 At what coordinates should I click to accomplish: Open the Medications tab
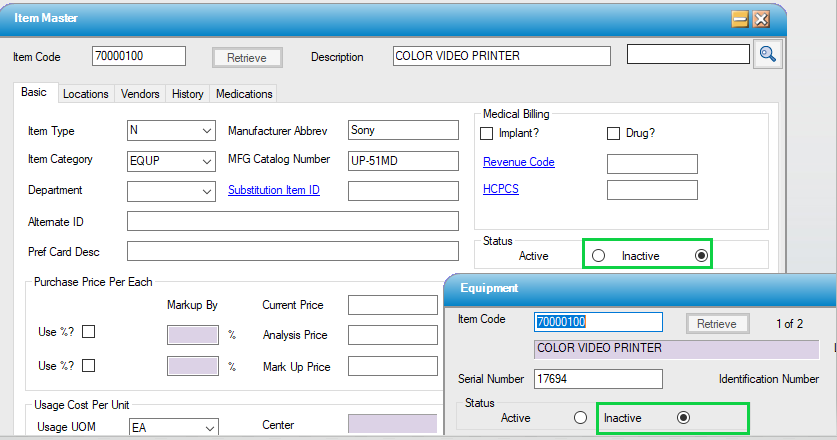click(x=243, y=94)
